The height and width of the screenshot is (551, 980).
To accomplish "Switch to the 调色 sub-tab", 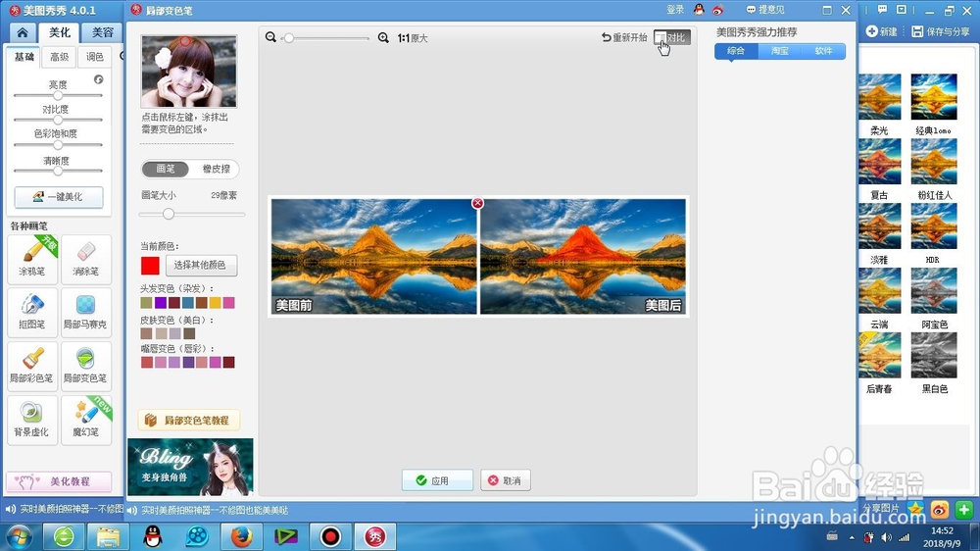I will (x=94, y=57).
